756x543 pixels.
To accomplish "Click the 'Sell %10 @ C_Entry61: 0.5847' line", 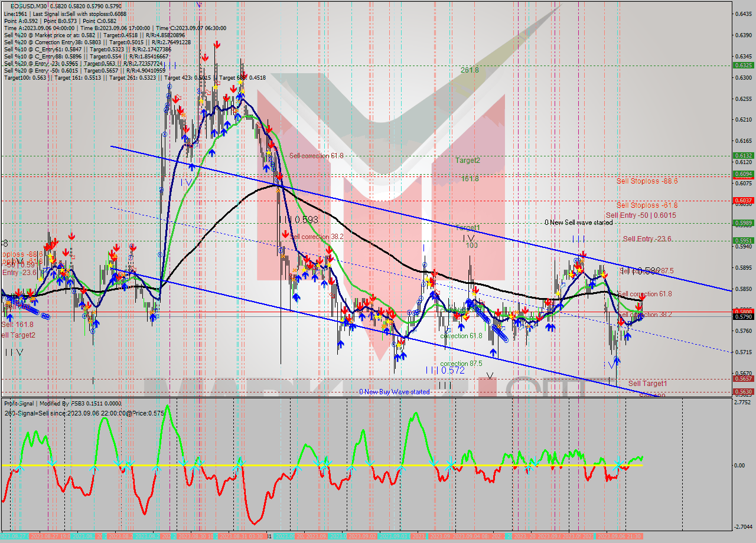I will pos(87,49).
